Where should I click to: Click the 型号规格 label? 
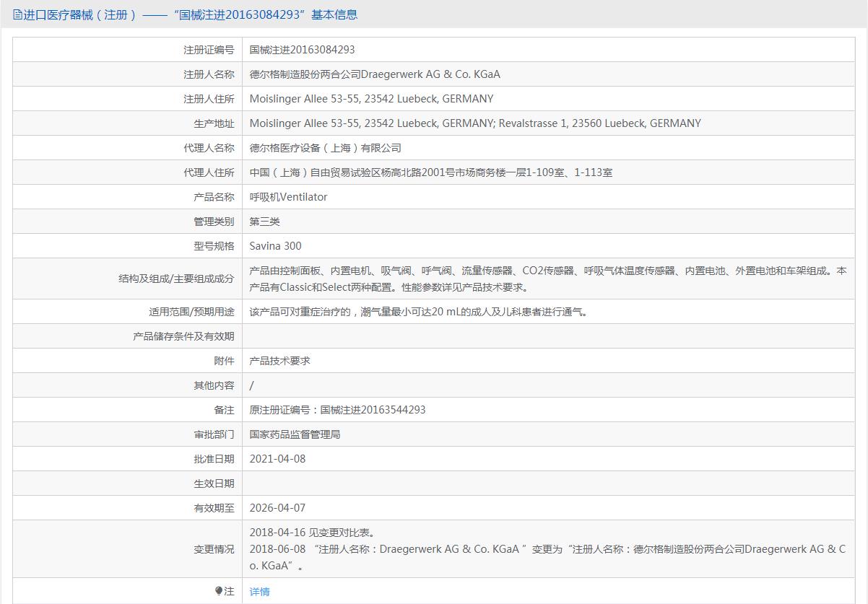click(x=214, y=246)
